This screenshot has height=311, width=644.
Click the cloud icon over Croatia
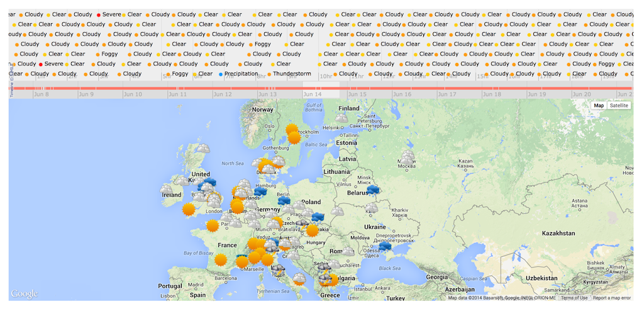293,254
